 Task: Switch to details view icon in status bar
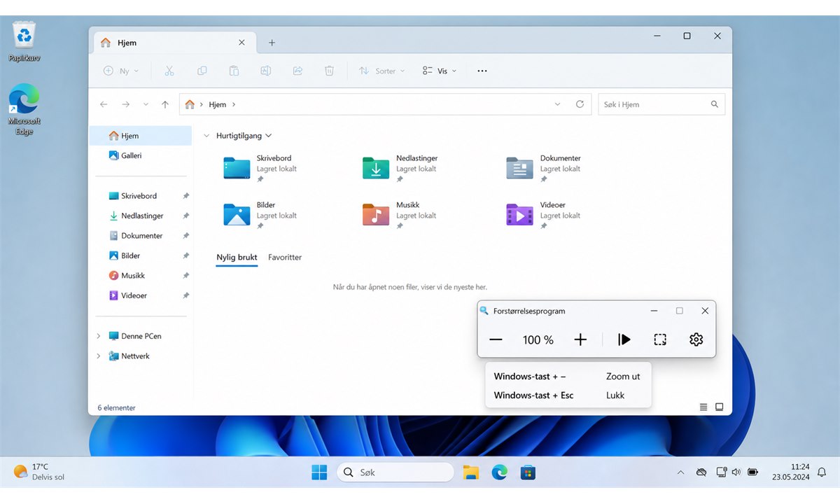[x=703, y=407]
